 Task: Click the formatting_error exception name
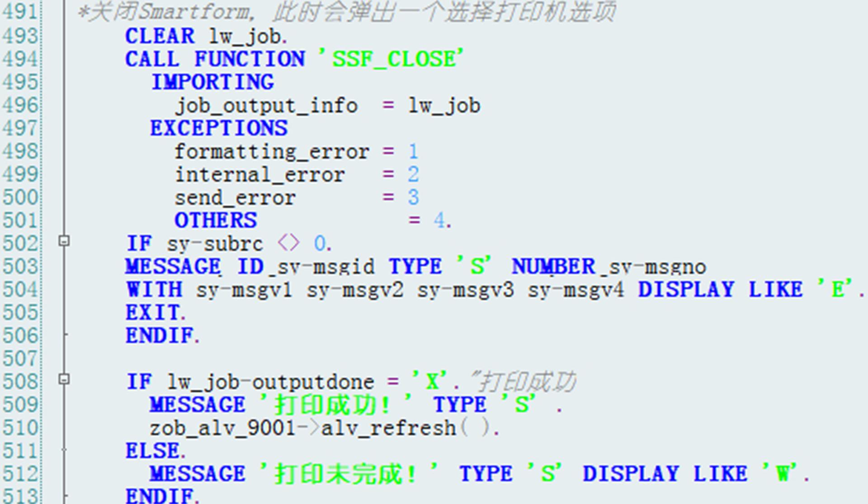(272, 152)
